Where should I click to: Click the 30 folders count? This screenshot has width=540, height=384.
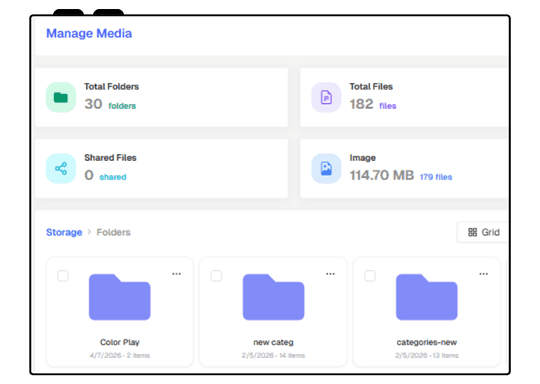[x=110, y=104]
